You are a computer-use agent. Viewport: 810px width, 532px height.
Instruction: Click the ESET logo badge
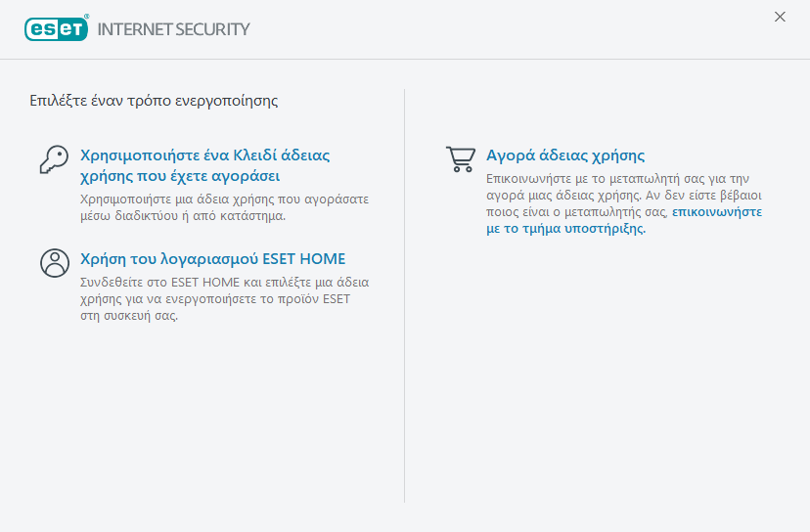[57, 28]
